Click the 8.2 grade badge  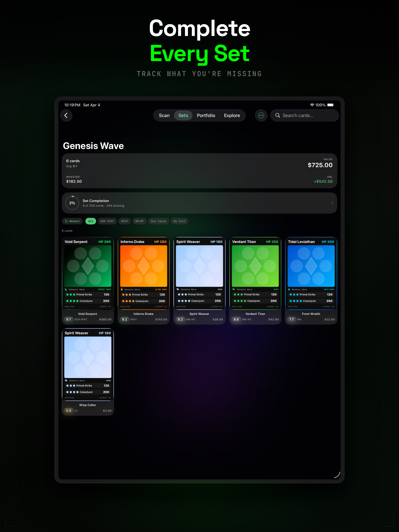pos(180,319)
